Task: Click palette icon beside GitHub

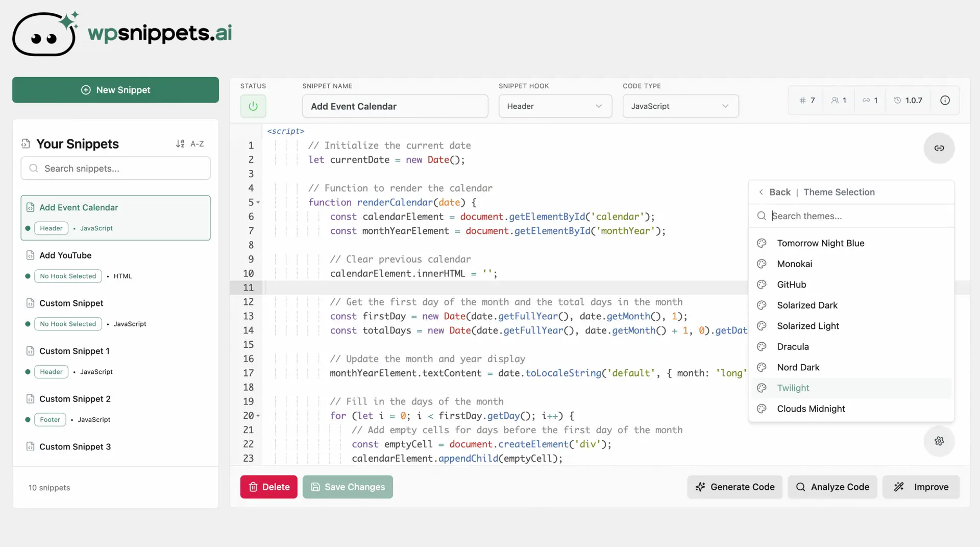Action: (762, 284)
